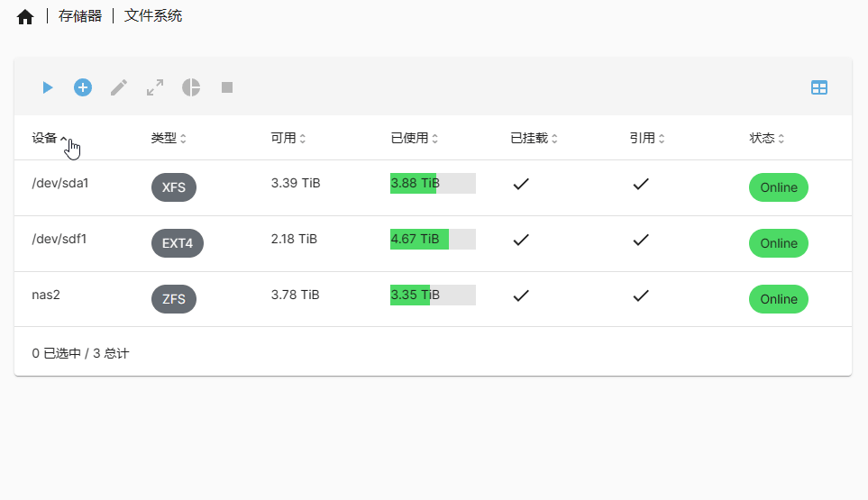Viewport: 868px width, 500px height.
Task: Click the edit pencil toolbar icon
Action: point(119,87)
